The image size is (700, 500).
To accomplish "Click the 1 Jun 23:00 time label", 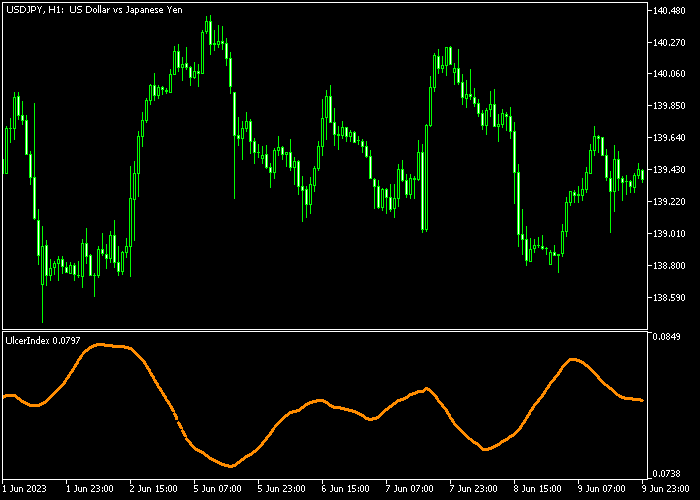I will coord(90,488).
